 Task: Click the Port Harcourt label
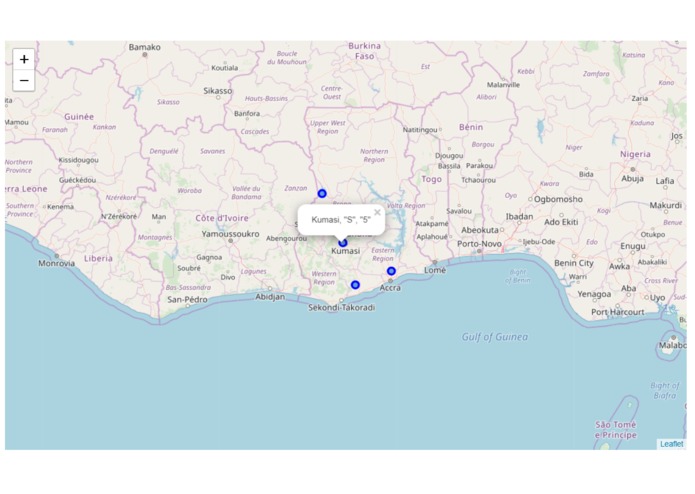pos(617,312)
